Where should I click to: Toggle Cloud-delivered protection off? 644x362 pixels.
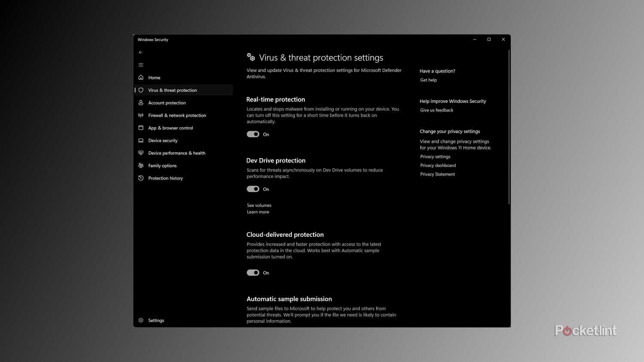[253, 272]
